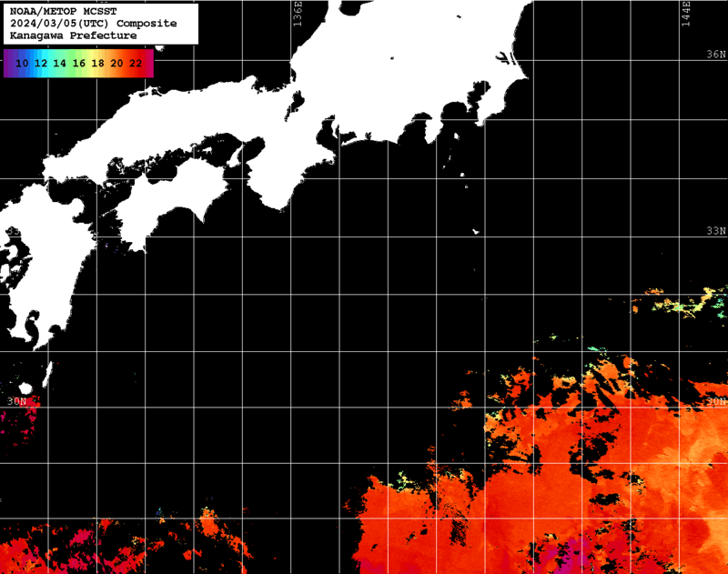Click the "NOAA/METOP MCSST" title text

[63, 11]
